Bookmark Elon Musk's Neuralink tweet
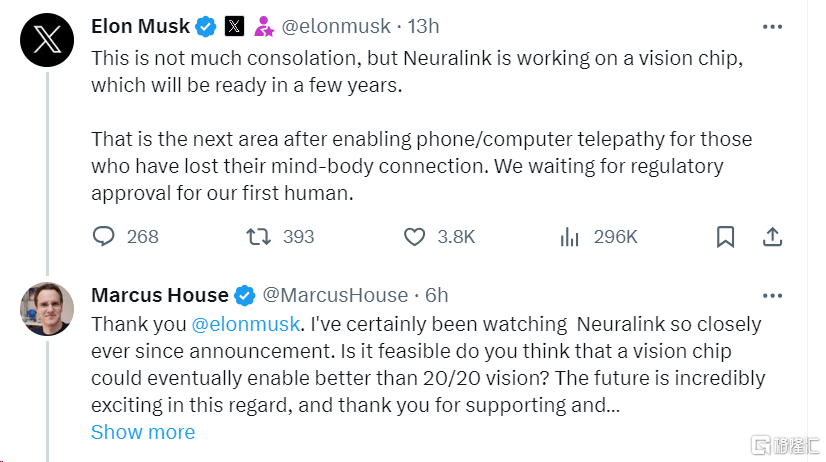826x462 pixels. (x=725, y=237)
